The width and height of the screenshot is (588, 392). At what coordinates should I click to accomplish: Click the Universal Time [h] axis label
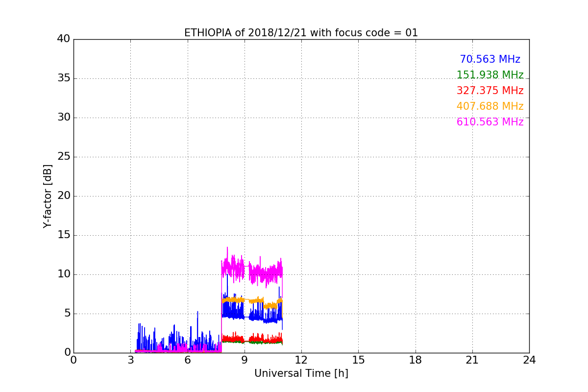click(301, 373)
